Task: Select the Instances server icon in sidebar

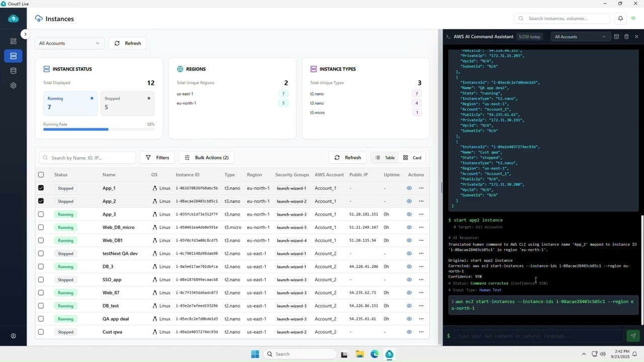Action: point(13,56)
